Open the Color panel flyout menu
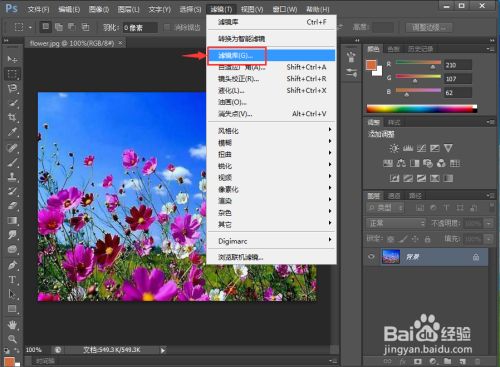500x367 pixels. pos(490,49)
